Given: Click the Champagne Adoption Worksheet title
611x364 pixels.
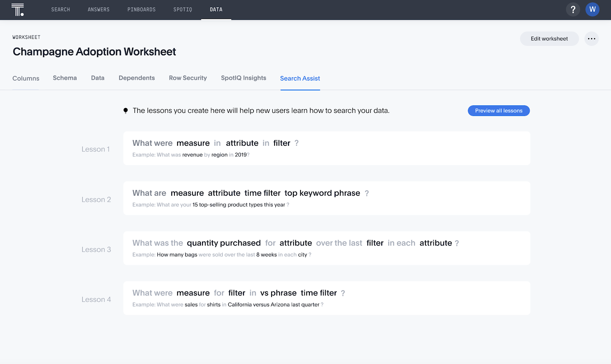Looking at the screenshot, I should 94,52.
